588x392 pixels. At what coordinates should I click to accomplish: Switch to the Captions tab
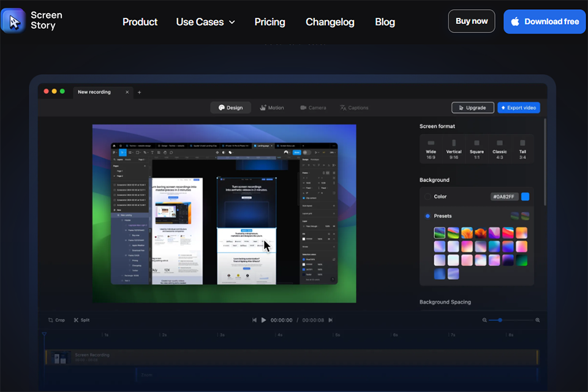tap(355, 108)
